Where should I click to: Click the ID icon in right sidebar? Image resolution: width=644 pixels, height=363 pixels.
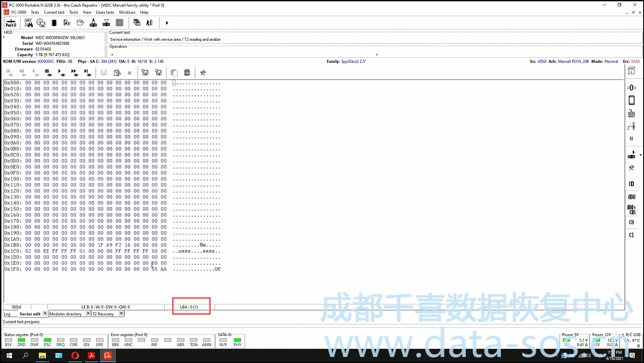click(x=631, y=184)
